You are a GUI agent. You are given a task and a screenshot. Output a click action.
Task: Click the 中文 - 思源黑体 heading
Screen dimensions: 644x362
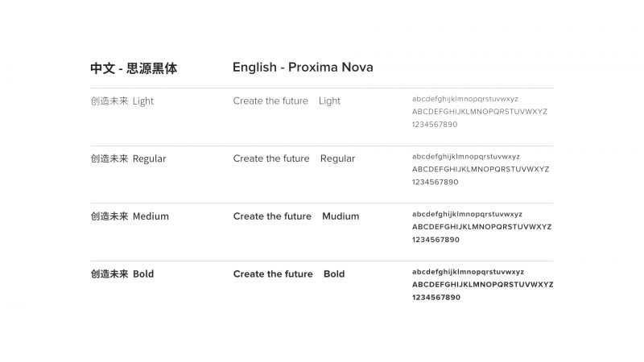point(134,68)
